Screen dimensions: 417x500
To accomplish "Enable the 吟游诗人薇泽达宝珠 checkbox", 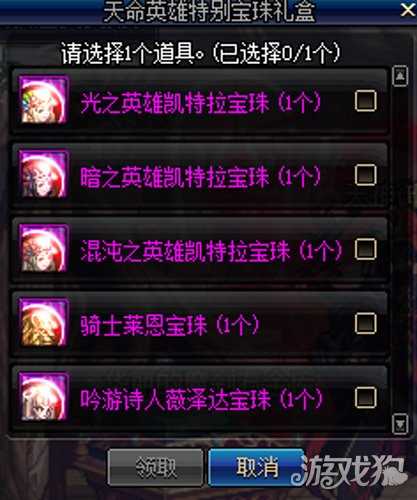I will click(365, 398).
